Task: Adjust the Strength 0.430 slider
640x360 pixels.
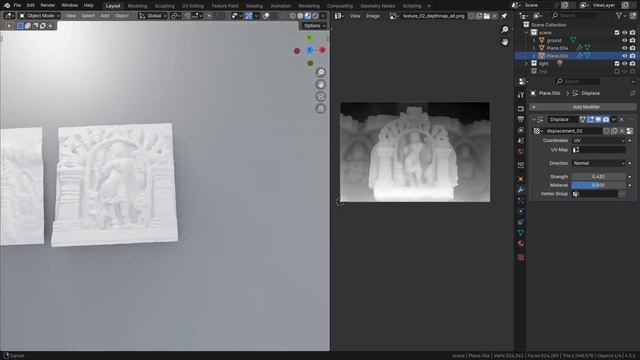Action: pyautogui.click(x=598, y=177)
